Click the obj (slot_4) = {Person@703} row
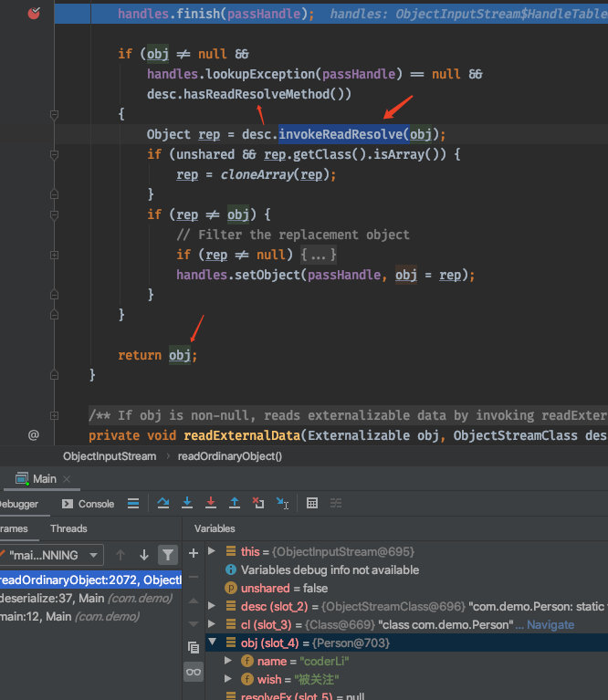Image resolution: width=608 pixels, height=700 pixels. (x=406, y=643)
